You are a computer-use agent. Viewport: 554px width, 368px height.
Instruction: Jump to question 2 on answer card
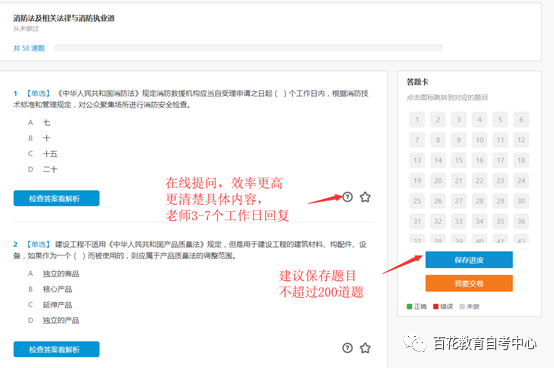(x=438, y=119)
